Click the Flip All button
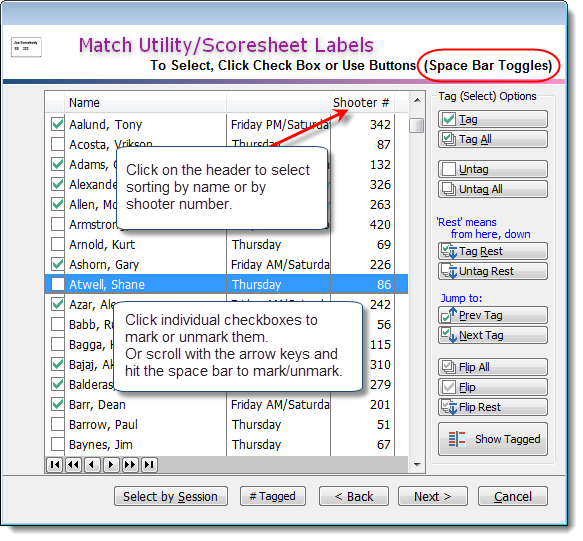 point(492,367)
